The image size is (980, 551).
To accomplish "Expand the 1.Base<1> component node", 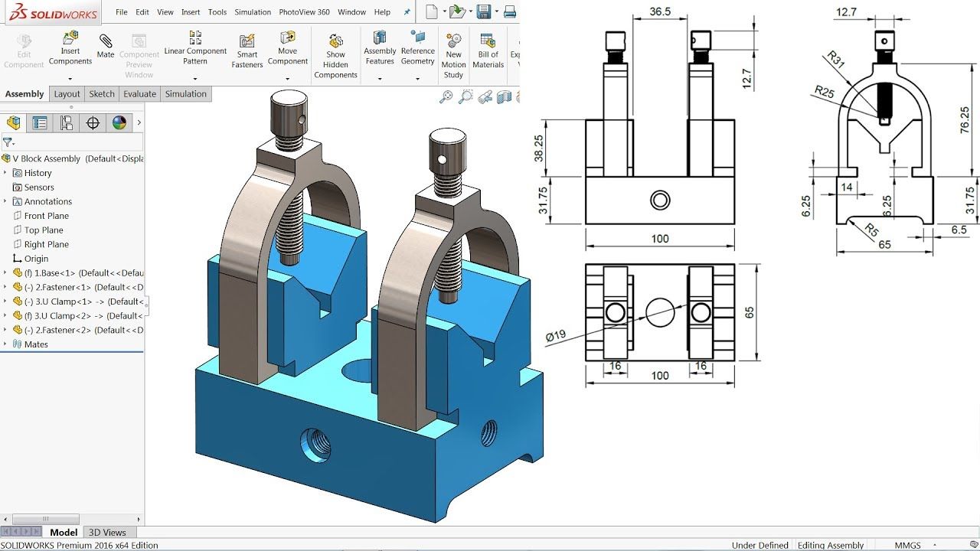I will click(5, 273).
